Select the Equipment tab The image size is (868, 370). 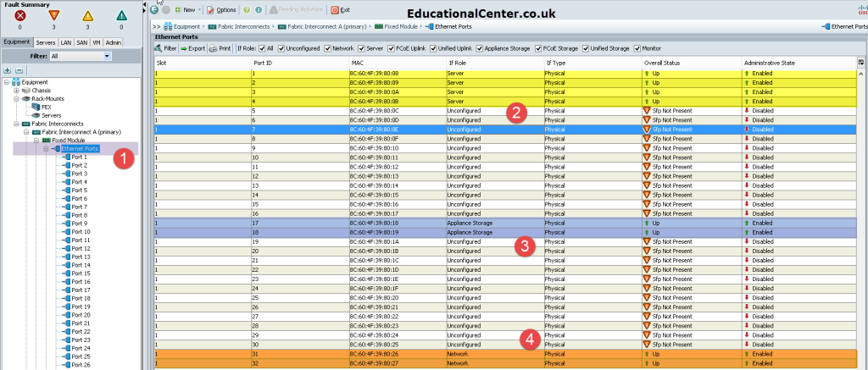point(17,42)
